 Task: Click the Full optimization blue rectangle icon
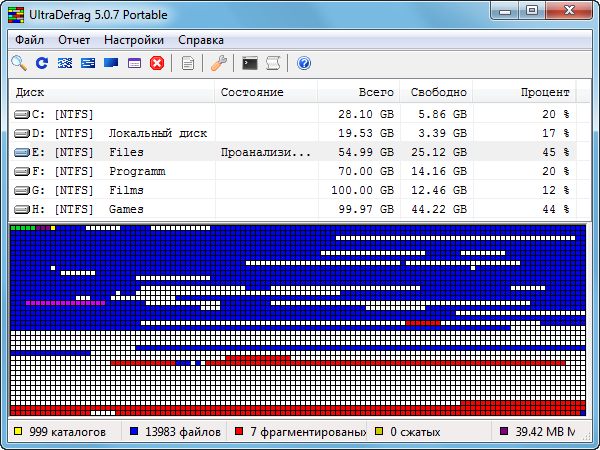(111, 62)
